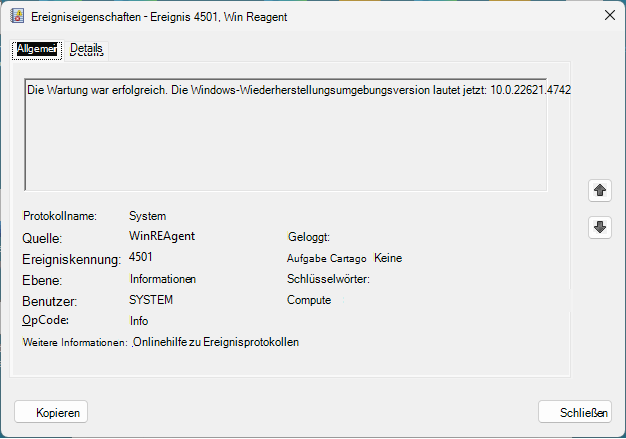626x439 pixels.
Task: Click the 'Protokollname:' label
Action: coord(60,216)
